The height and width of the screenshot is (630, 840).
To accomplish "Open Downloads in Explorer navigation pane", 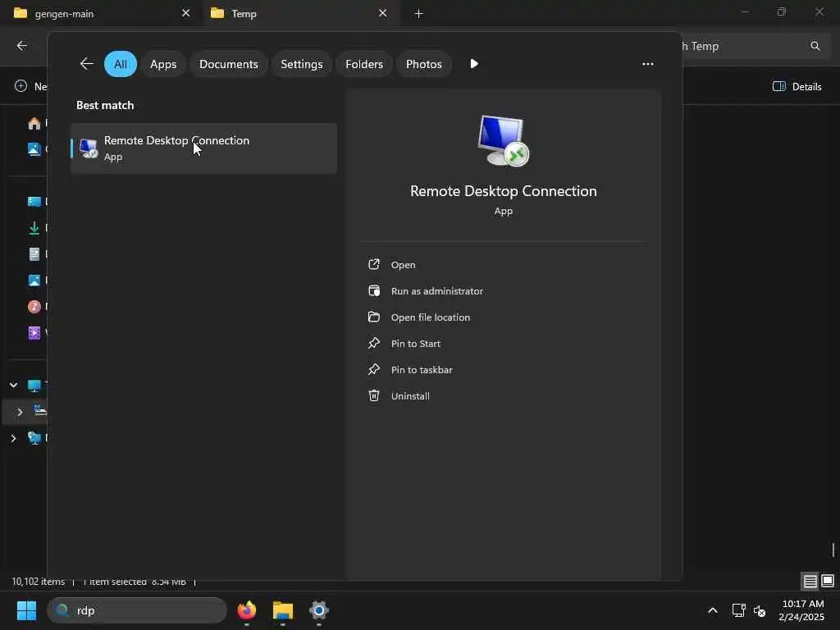I will [x=34, y=228].
